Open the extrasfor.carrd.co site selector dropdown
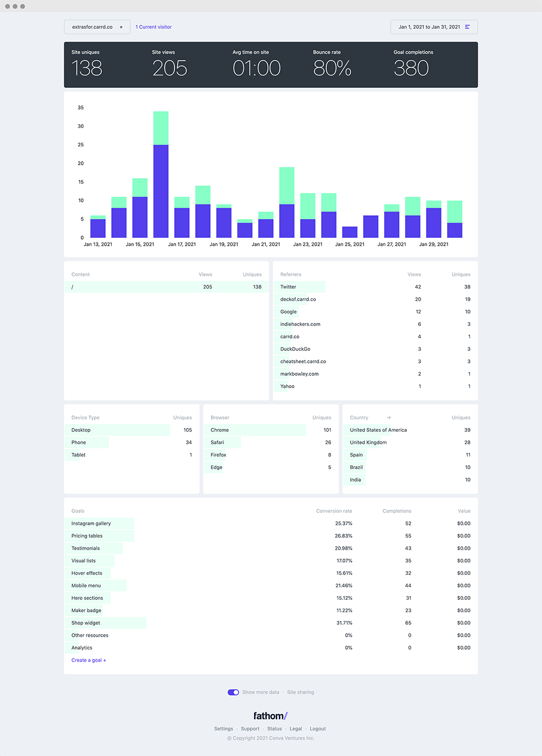 click(97, 27)
